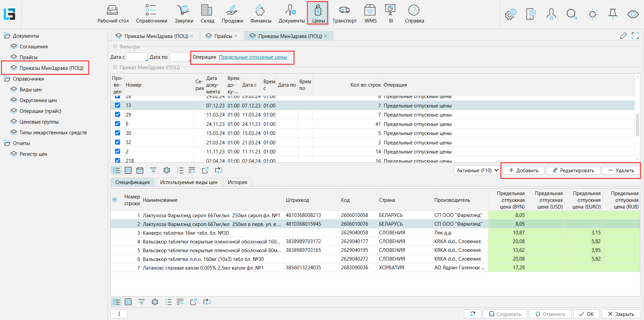Open the Склад (warehouse) module
This screenshot has width=644, height=320.
(207, 14)
